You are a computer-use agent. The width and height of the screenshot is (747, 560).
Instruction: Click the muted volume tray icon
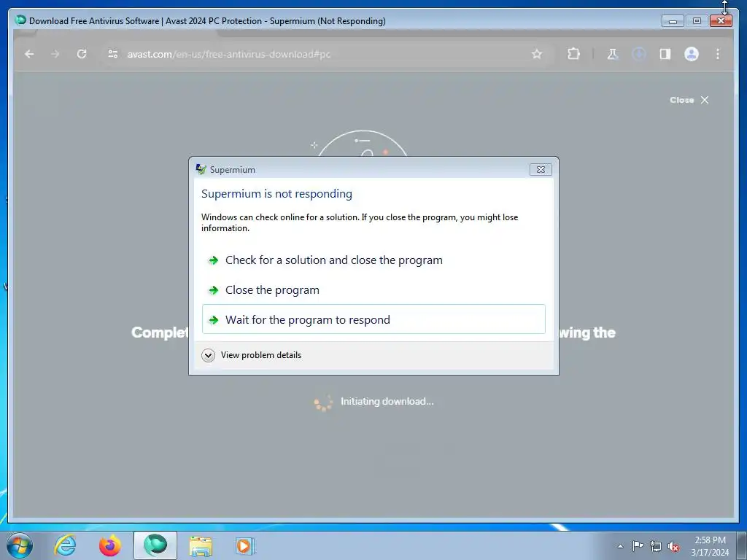(x=673, y=546)
